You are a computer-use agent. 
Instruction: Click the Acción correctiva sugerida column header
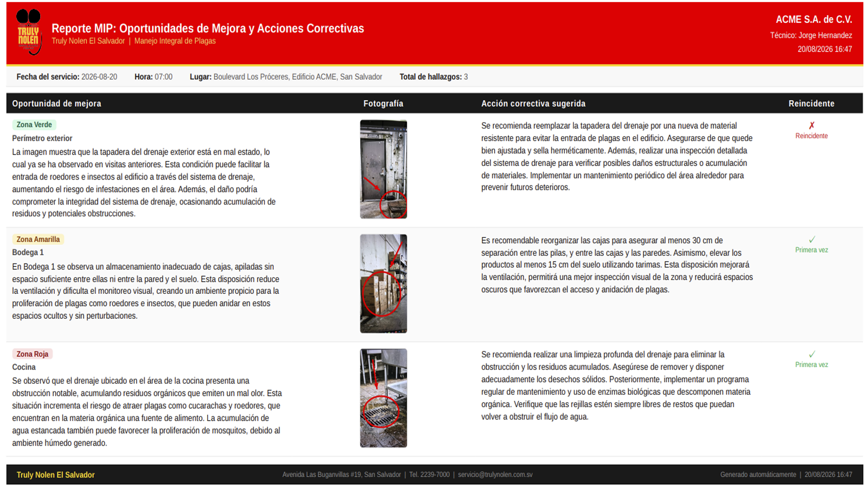point(533,104)
